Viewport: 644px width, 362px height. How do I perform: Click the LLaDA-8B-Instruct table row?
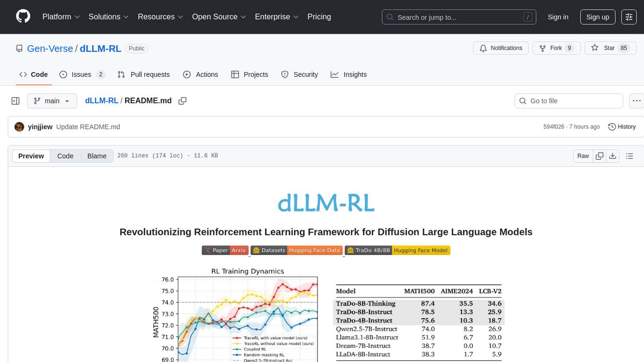[420, 354]
